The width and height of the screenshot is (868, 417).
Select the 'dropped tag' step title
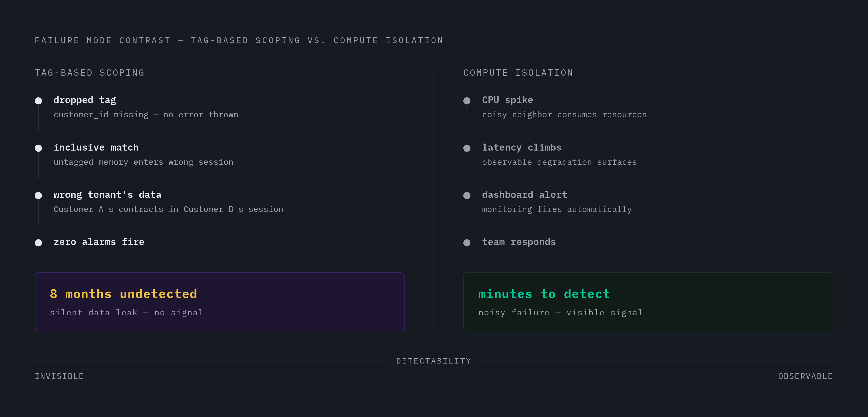[x=85, y=100]
